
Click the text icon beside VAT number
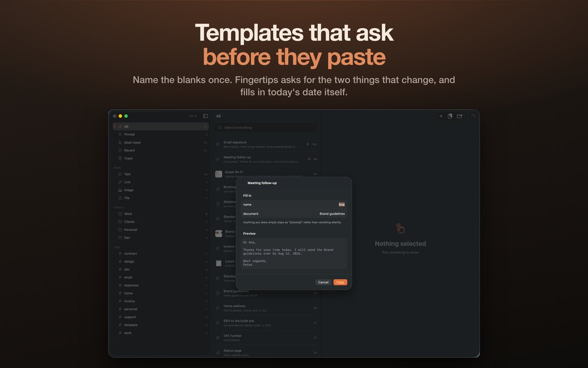click(x=218, y=338)
